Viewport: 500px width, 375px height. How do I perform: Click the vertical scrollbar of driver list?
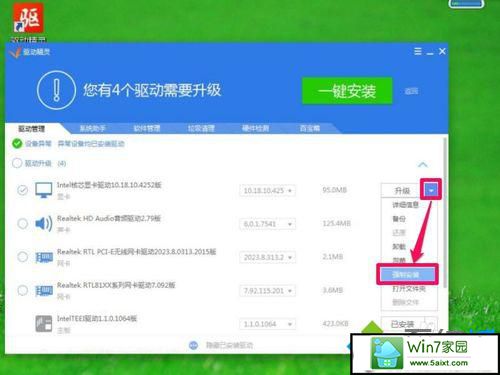[x=445, y=212]
